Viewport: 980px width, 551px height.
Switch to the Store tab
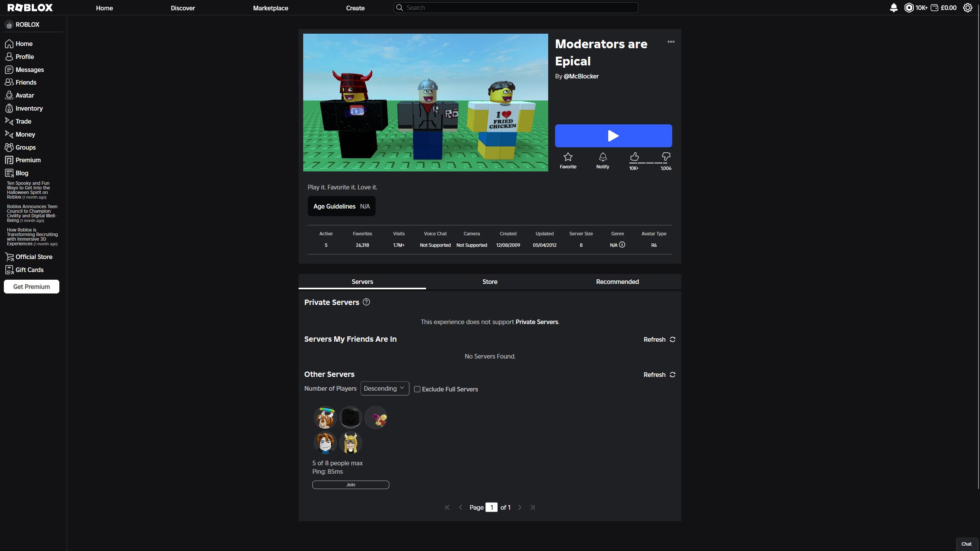[x=489, y=281]
